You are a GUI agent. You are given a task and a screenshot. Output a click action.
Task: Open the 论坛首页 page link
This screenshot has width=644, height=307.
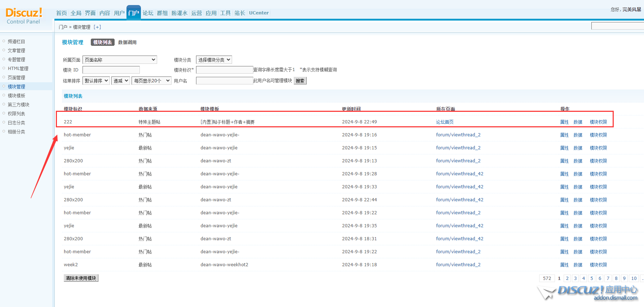point(445,122)
